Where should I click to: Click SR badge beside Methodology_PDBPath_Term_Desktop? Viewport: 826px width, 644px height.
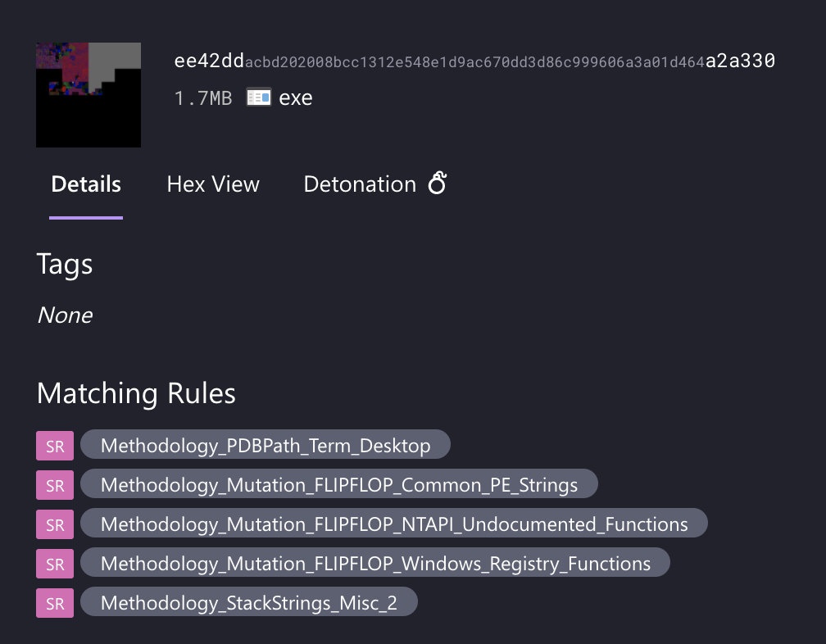(x=55, y=446)
